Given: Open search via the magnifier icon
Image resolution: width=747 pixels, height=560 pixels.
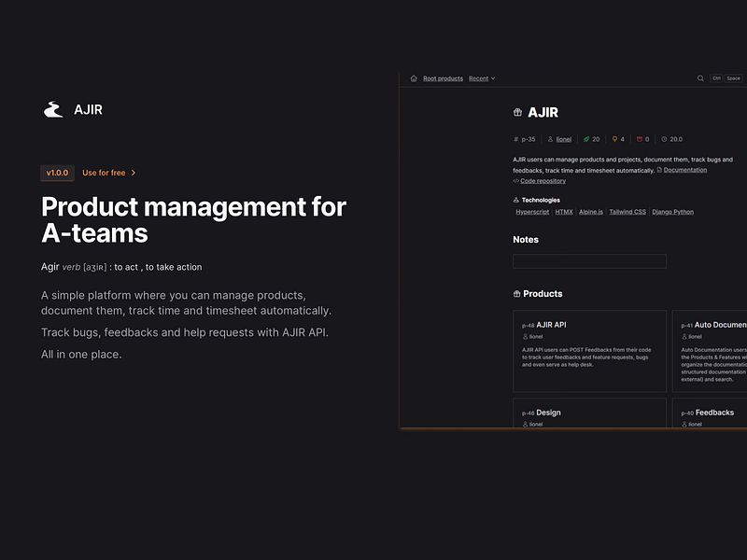Looking at the screenshot, I should click(x=700, y=77).
